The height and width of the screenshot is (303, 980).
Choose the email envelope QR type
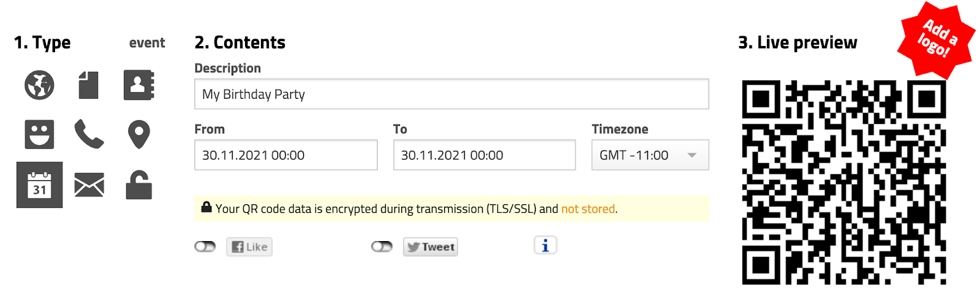point(89,185)
